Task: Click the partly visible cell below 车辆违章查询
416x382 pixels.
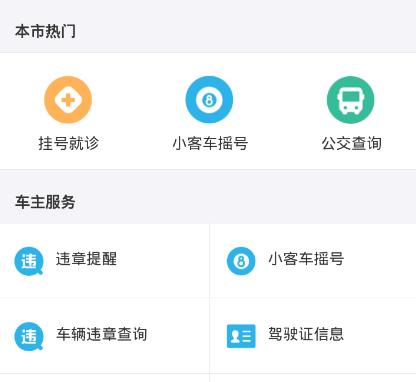Action: (x=105, y=378)
